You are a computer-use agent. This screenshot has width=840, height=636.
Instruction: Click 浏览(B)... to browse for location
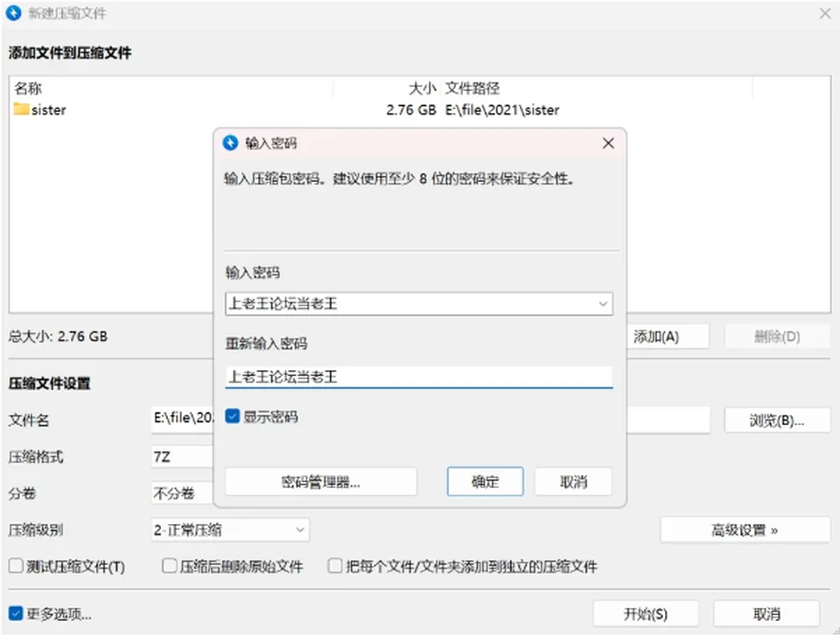pos(777,421)
